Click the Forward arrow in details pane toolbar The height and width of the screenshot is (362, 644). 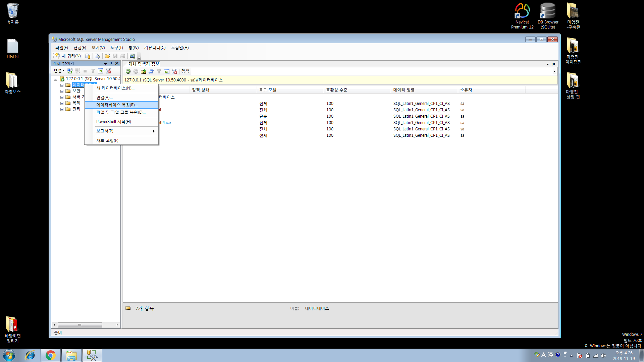click(x=136, y=71)
